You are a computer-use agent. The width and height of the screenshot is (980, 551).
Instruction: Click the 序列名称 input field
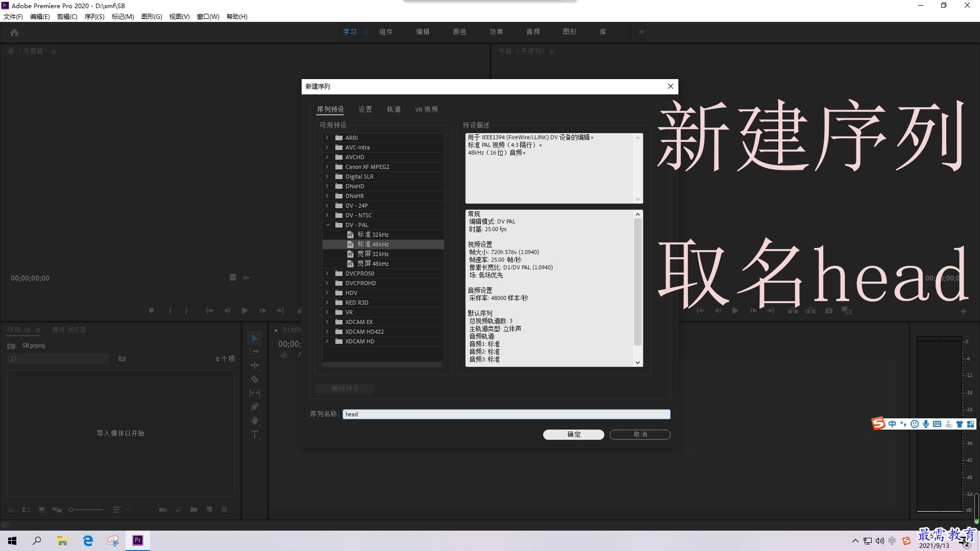[506, 414]
